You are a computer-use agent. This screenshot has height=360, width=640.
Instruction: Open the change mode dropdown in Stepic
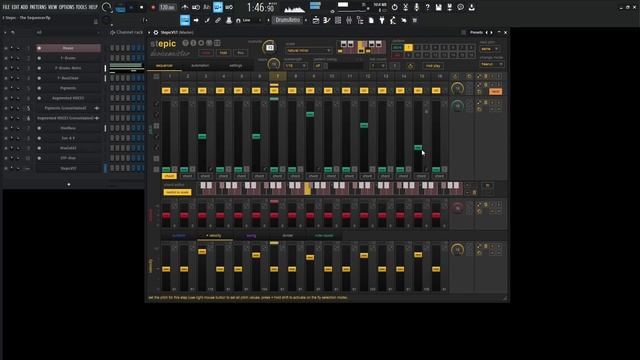click(x=491, y=64)
